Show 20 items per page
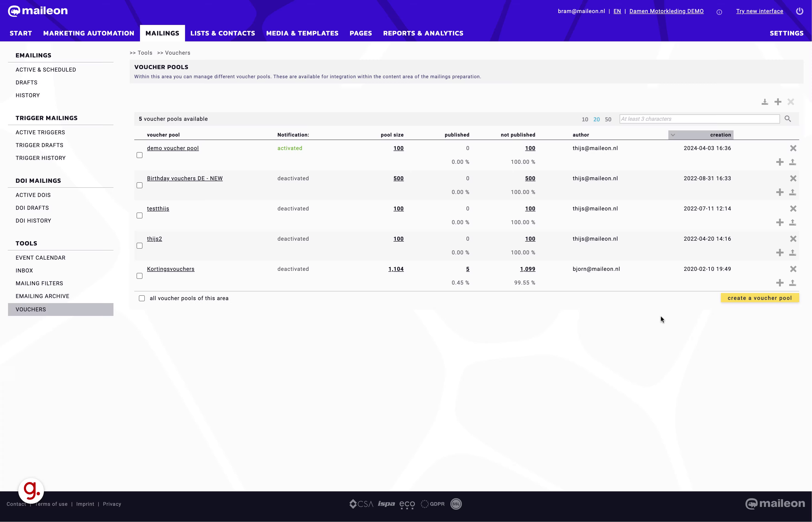 [597, 119]
